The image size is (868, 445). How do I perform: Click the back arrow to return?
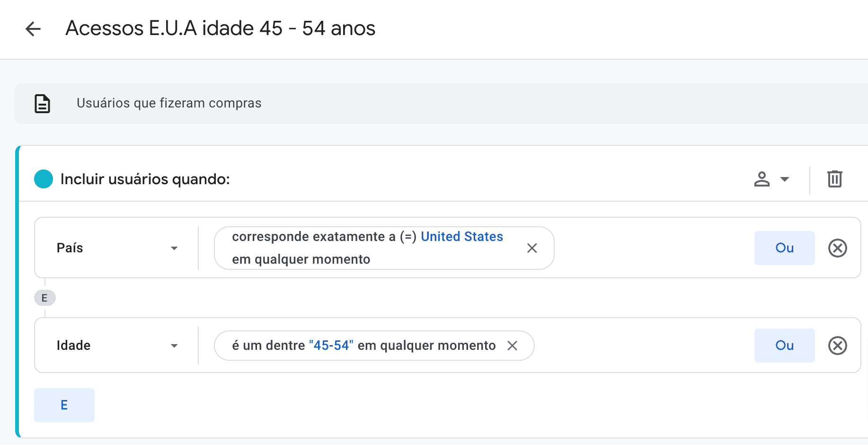[33, 29]
